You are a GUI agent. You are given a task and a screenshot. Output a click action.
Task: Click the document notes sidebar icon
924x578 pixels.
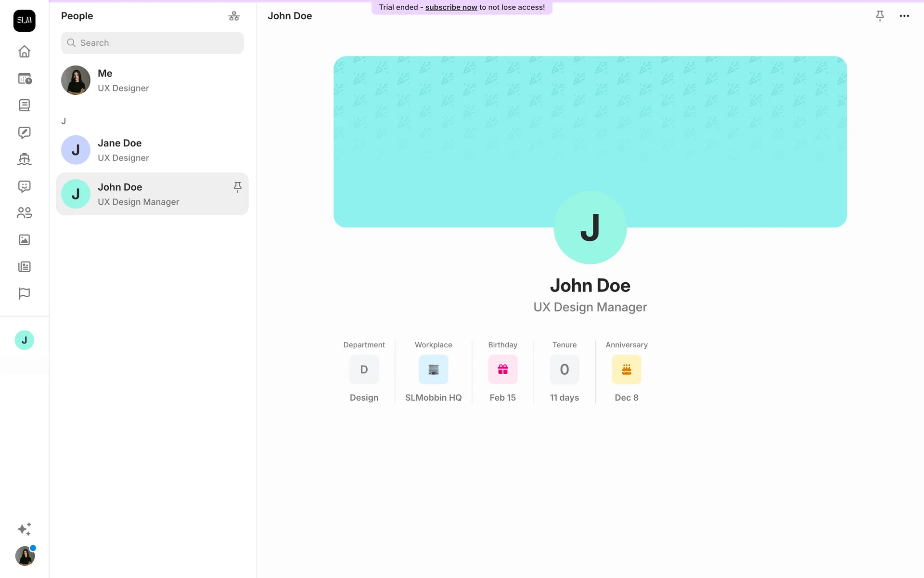click(x=25, y=105)
